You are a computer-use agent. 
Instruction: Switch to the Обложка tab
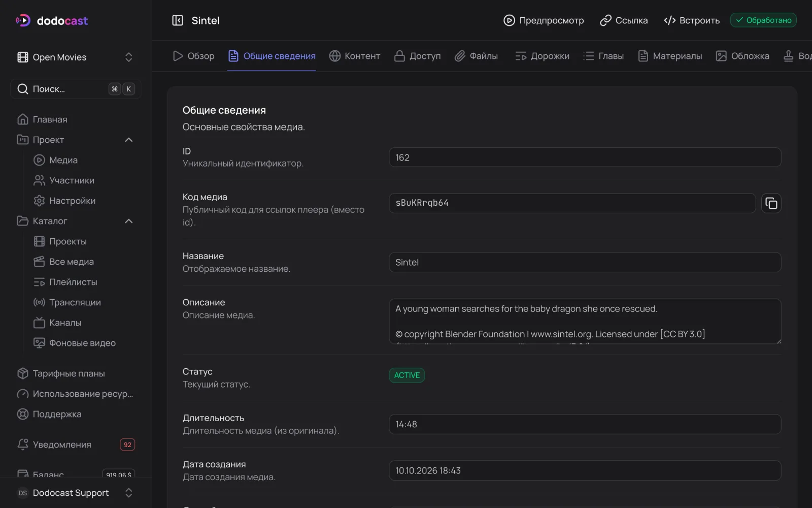click(742, 56)
